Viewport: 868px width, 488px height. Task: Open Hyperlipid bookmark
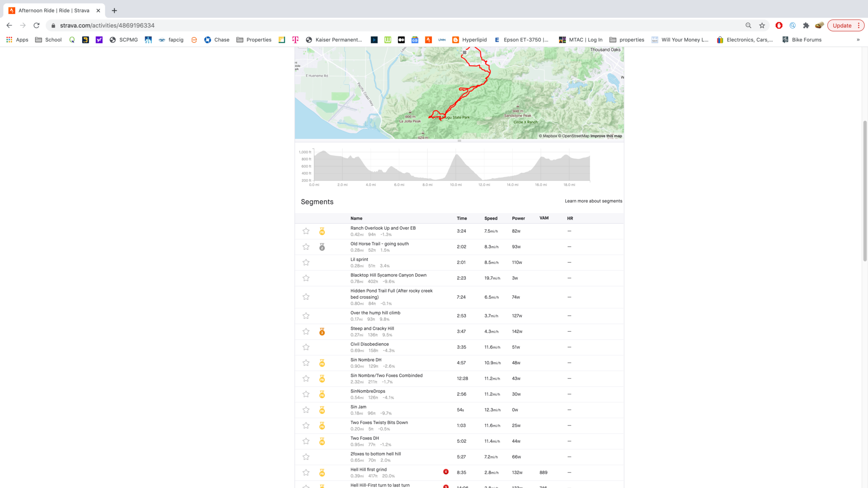pos(469,40)
